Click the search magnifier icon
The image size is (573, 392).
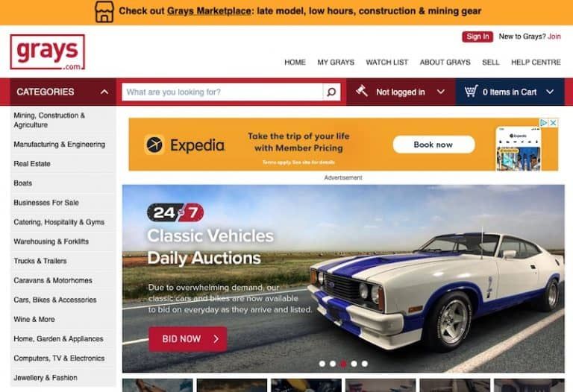pos(331,92)
